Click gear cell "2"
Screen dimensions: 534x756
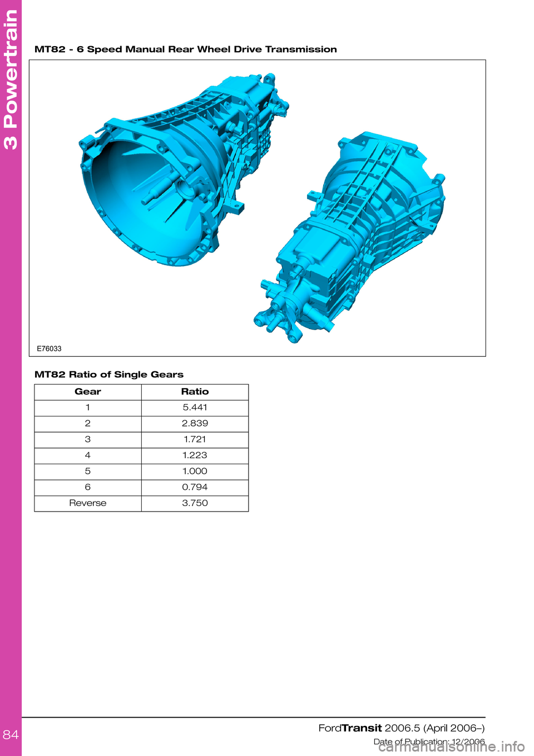coord(88,424)
